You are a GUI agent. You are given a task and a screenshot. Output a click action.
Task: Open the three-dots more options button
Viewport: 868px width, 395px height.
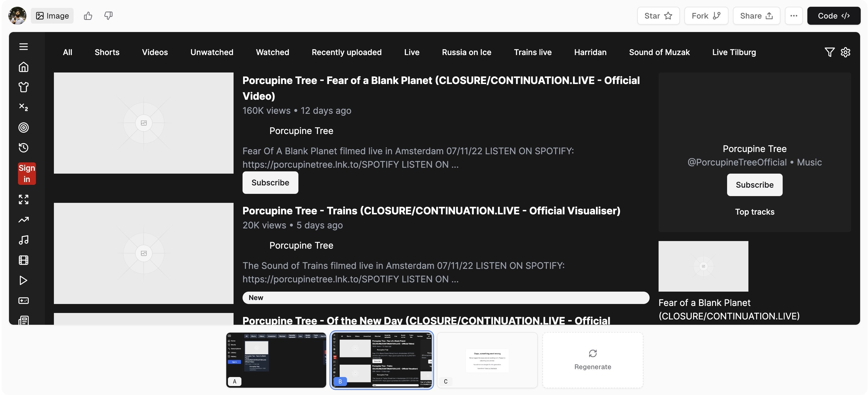pyautogui.click(x=794, y=15)
